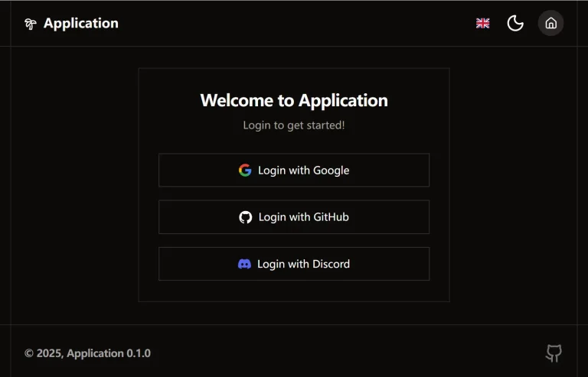Viewport: 588px width, 377px height.
Task: Select the "Welcome to Application" heading
Action: (294, 100)
